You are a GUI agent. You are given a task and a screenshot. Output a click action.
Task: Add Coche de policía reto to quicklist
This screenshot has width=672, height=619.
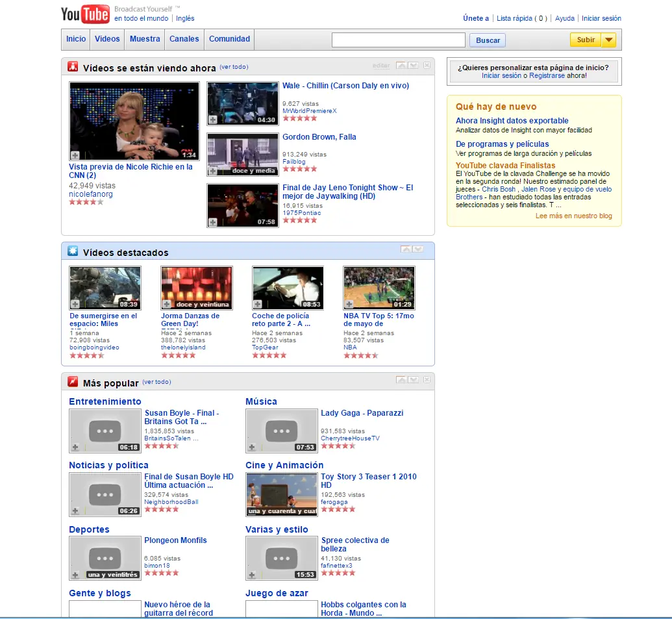coord(258,305)
